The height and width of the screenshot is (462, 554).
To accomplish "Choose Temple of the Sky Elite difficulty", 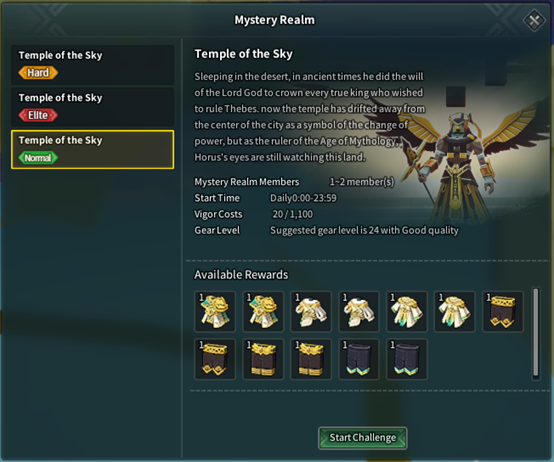I will click(x=93, y=107).
